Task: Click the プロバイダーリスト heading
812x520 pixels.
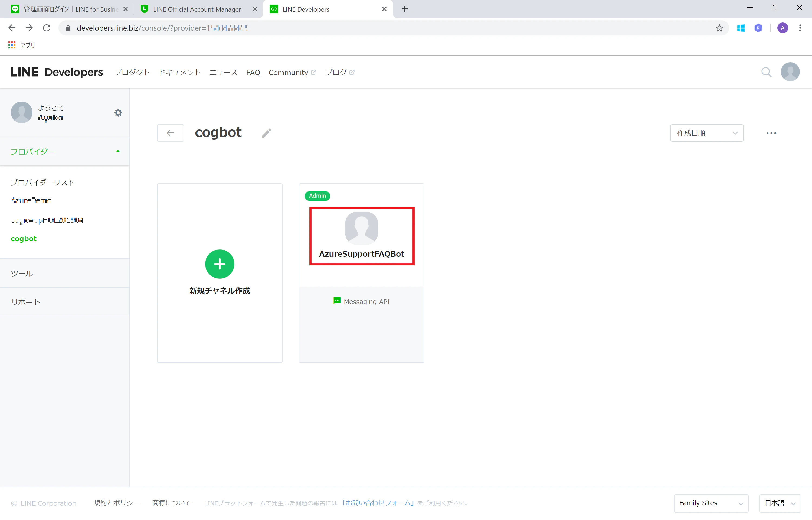Action: click(x=43, y=182)
